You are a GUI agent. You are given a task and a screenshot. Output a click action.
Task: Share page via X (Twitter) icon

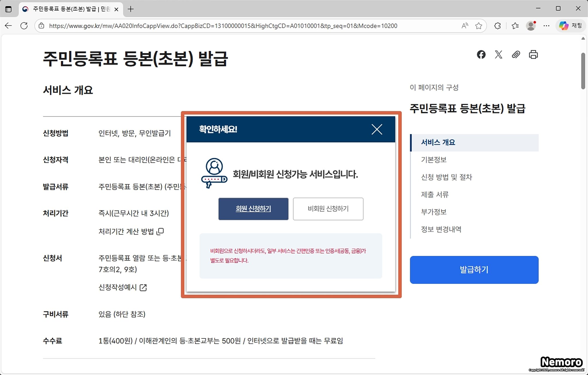[x=499, y=55]
